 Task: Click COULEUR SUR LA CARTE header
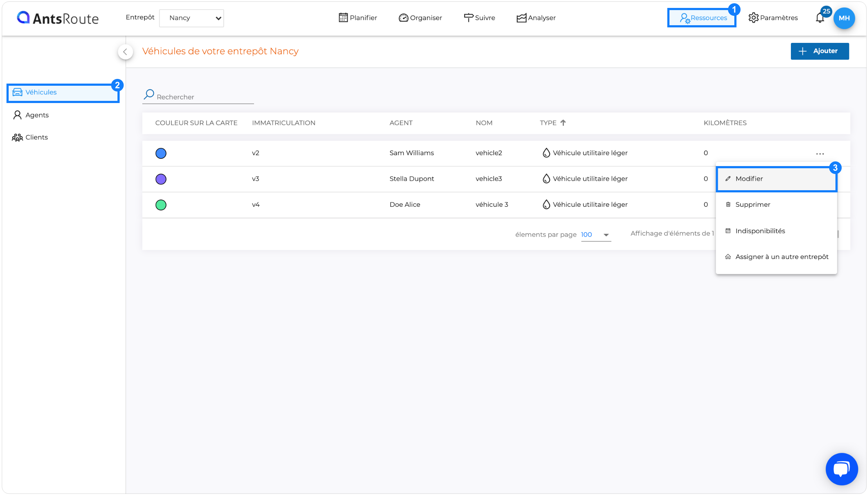click(x=196, y=123)
